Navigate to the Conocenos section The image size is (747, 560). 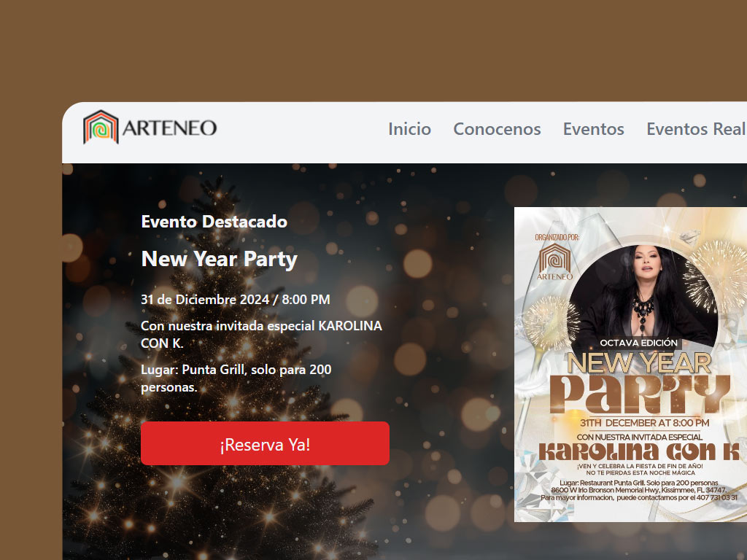pos(497,129)
